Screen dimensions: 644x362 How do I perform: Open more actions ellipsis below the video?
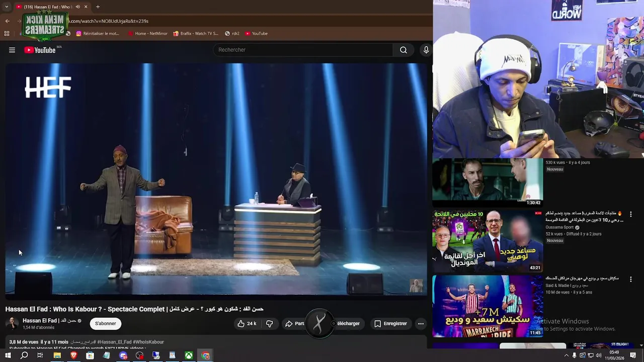421,324
